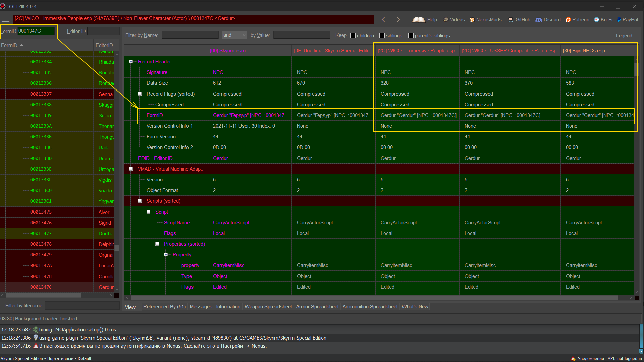Enable the Keep children checkbox
Screen dimensions: 644x362
[x=353, y=35]
